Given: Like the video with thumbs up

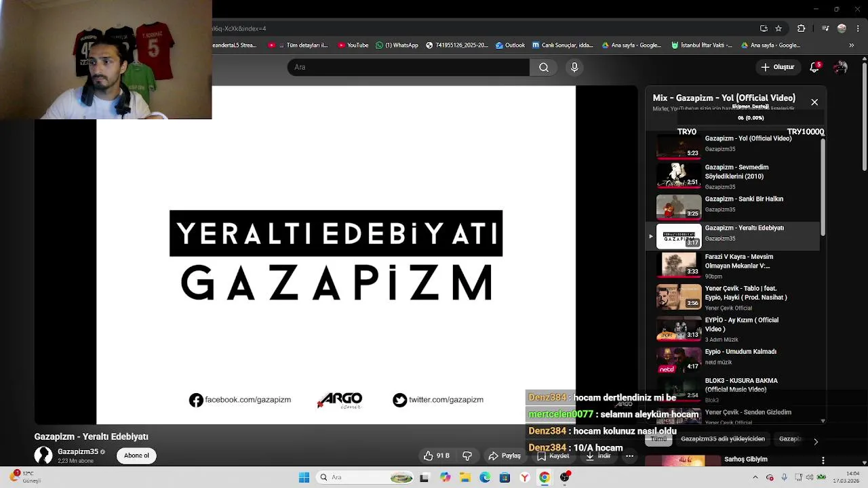Looking at the screenshot, I should pos(437,455).
